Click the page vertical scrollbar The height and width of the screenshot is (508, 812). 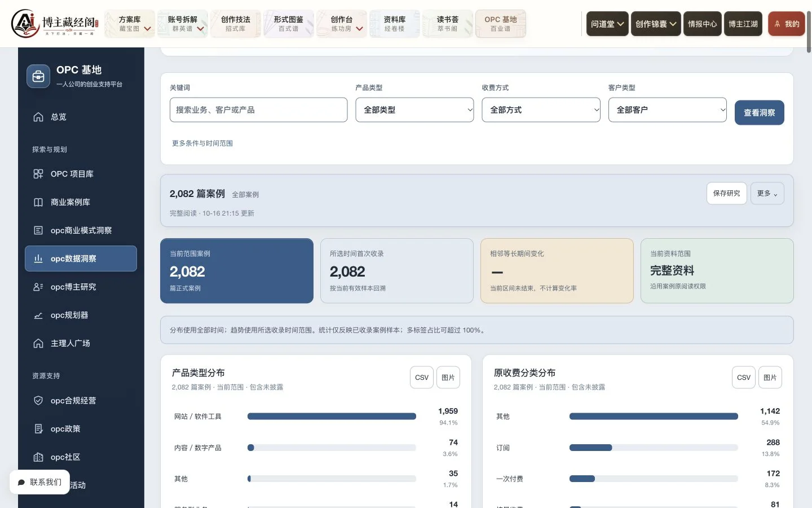pyautogui.click(x=809, y=32)
